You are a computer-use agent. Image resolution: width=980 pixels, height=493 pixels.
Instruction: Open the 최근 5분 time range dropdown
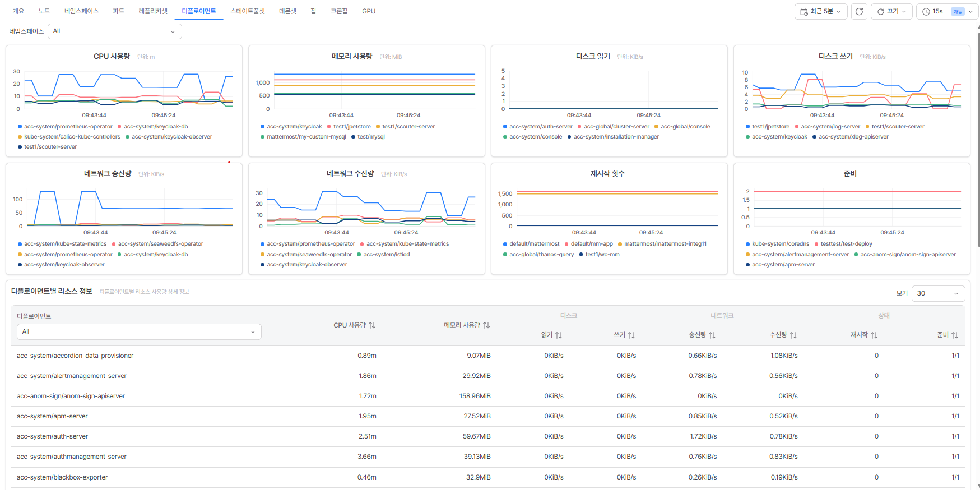pyautogui.click(x=820, y=11)
